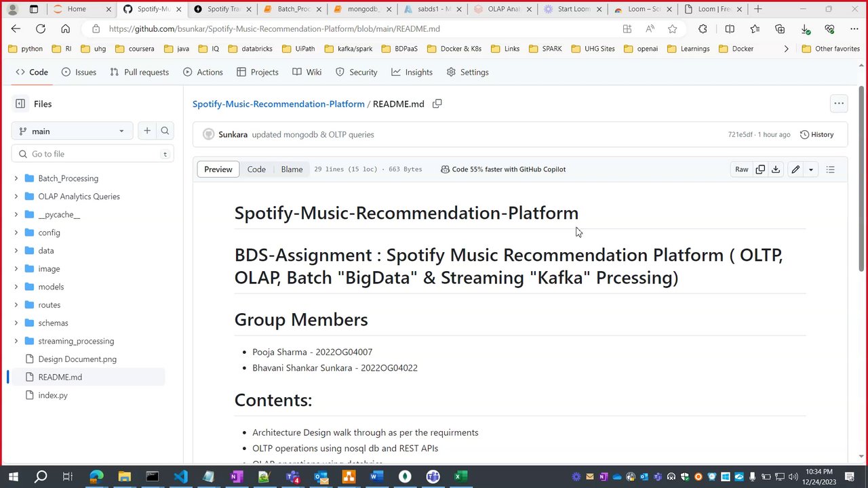Copy raw file contents icon
The height and width of the screenshot is (488, 868).
point(760,169)
